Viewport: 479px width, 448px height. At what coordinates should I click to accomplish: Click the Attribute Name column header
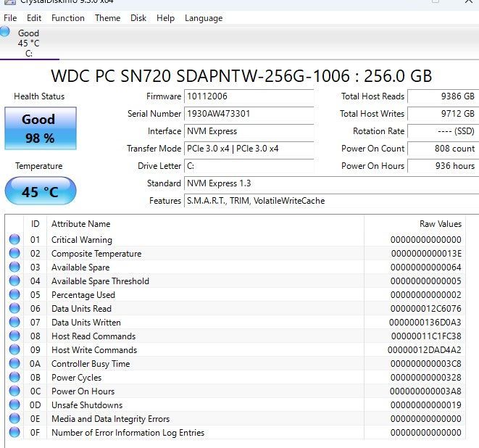[205, 224]
